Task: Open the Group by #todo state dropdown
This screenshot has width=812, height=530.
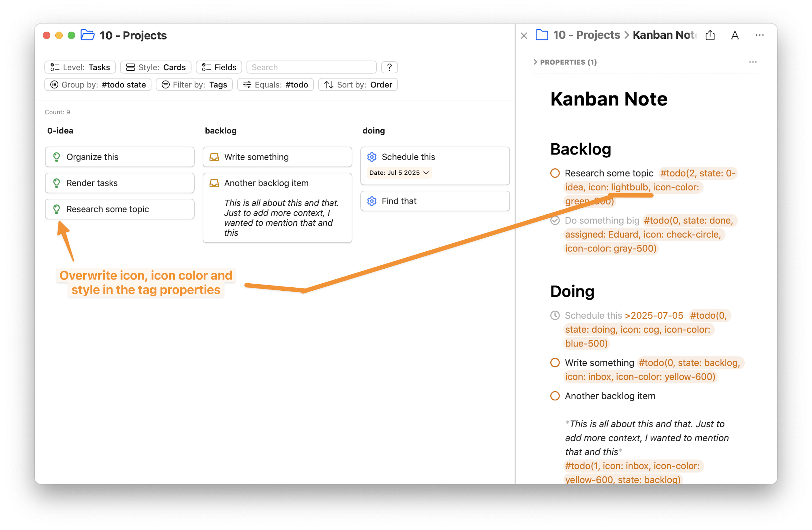Action: pos(98,85)
